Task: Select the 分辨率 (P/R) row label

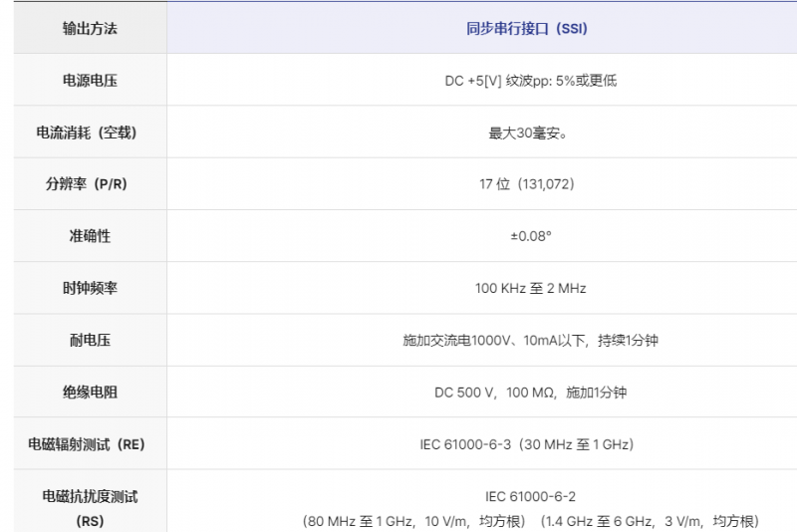Action: (90, 184)
